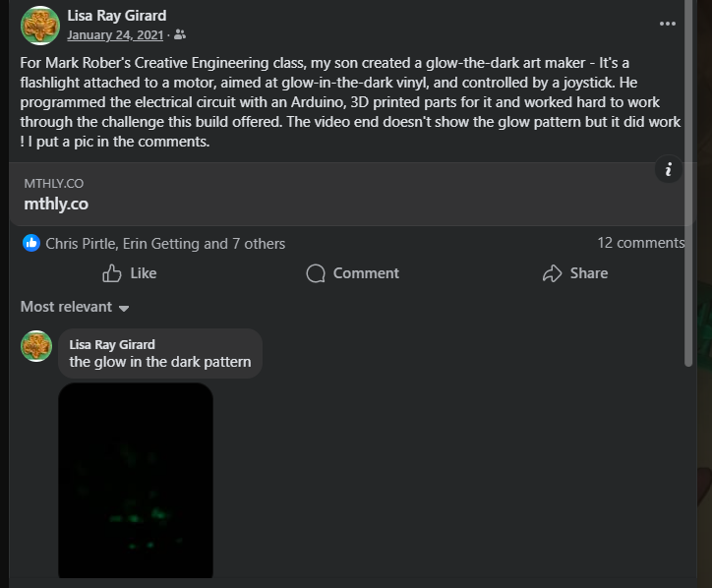Click Lisa Ray Girard's post avatar
The height and width of the screenshot is (588, 712).
click(x=39, y=25)
